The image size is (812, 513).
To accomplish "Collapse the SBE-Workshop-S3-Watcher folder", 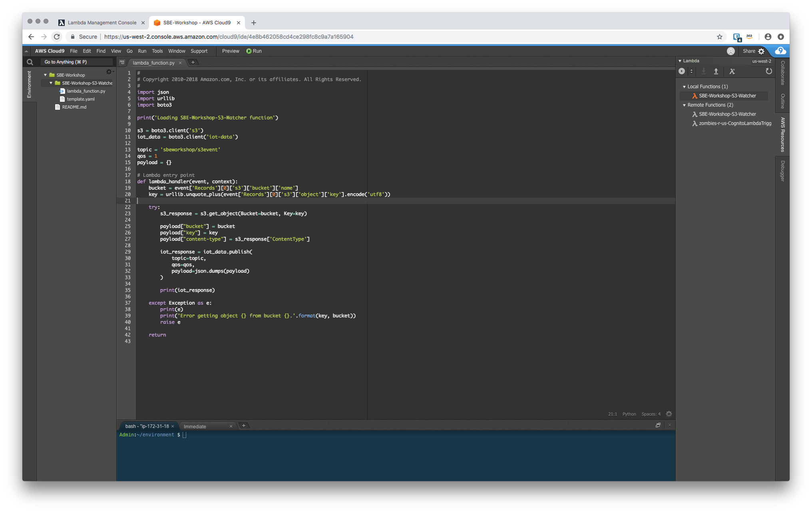I will coord(51,83).
